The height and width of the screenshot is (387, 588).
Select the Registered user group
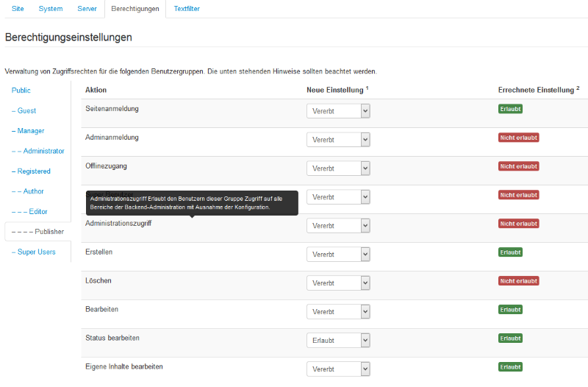click(31, 171)
